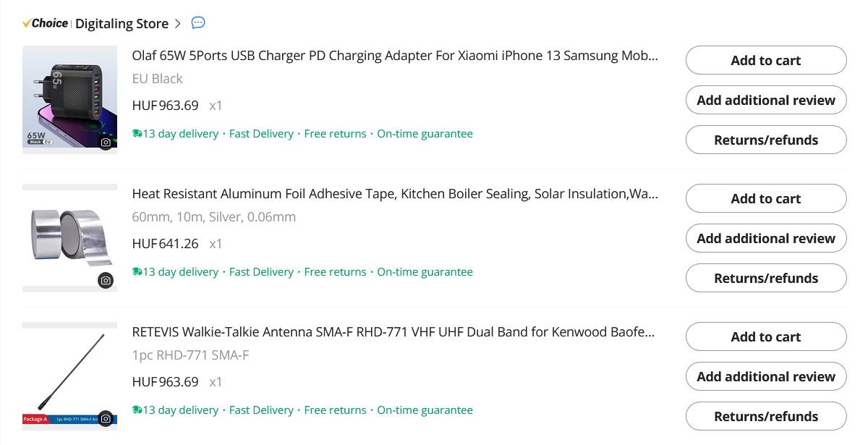Open the Olaf 65W USB Charger title
The width and height of the screenshot is (868, 445).
pos(395,56)
